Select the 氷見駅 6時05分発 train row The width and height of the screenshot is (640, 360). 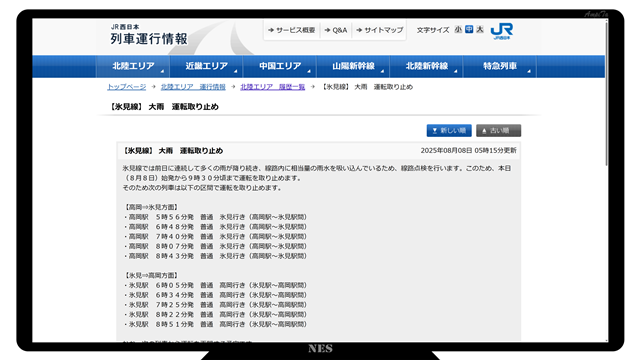pos(215,285)
